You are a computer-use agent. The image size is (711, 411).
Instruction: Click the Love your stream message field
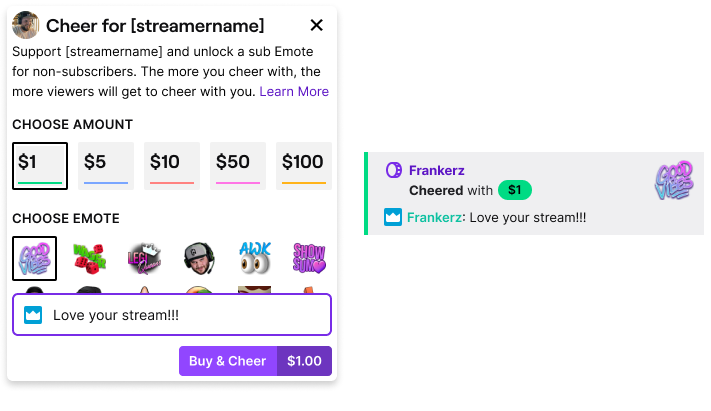tap(185, 315)
